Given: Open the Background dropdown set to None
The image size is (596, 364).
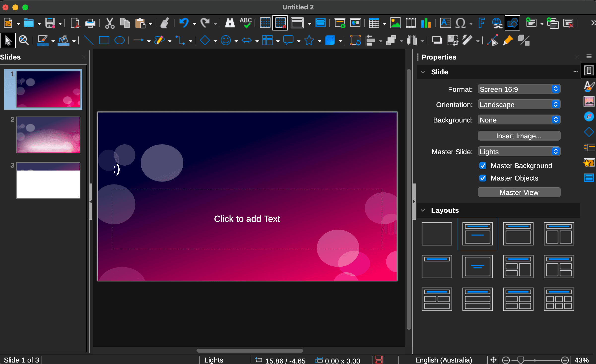Looking at the screenshot, I should tap(519, 120).
